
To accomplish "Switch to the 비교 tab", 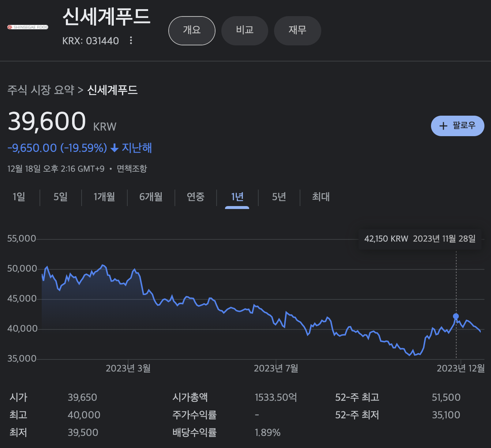I will tap(245, 30).
